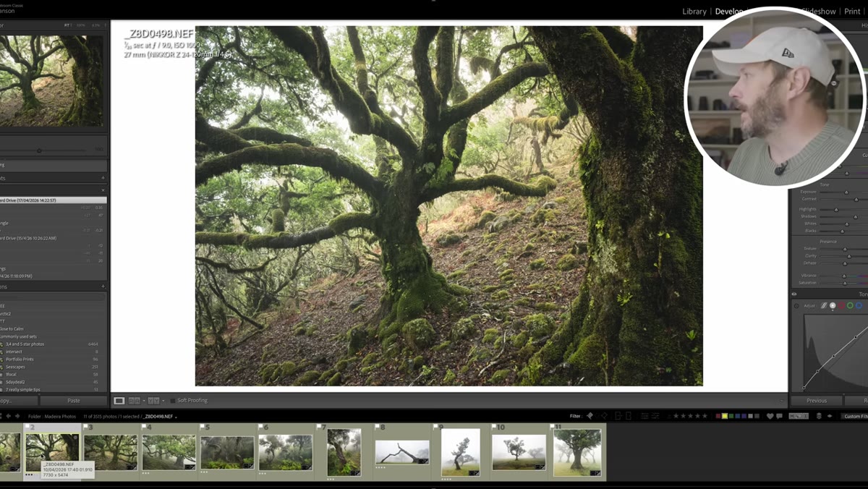The width and height of the screenshot is (868, 489).
Task: Open the Custom Filter dropdown
Action: point(856,417)
